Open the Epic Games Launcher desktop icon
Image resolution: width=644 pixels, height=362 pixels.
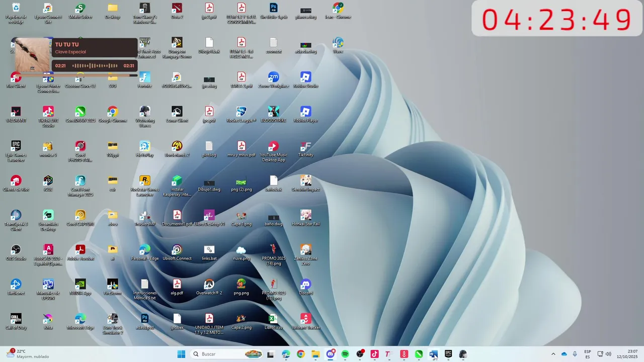pyautogui.click(x=16, y=151)
